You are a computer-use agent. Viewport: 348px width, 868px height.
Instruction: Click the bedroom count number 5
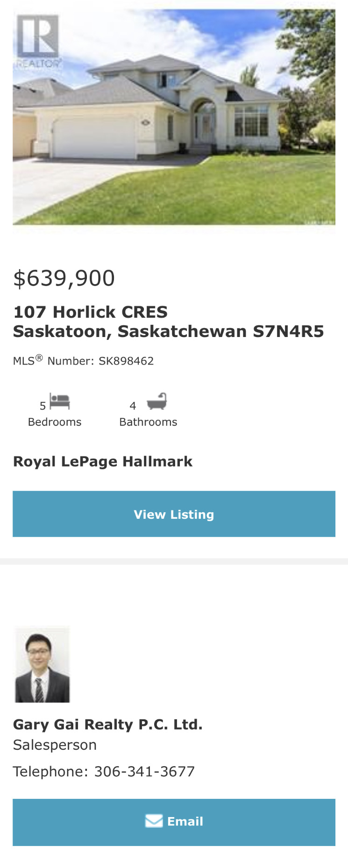[43, 406]
